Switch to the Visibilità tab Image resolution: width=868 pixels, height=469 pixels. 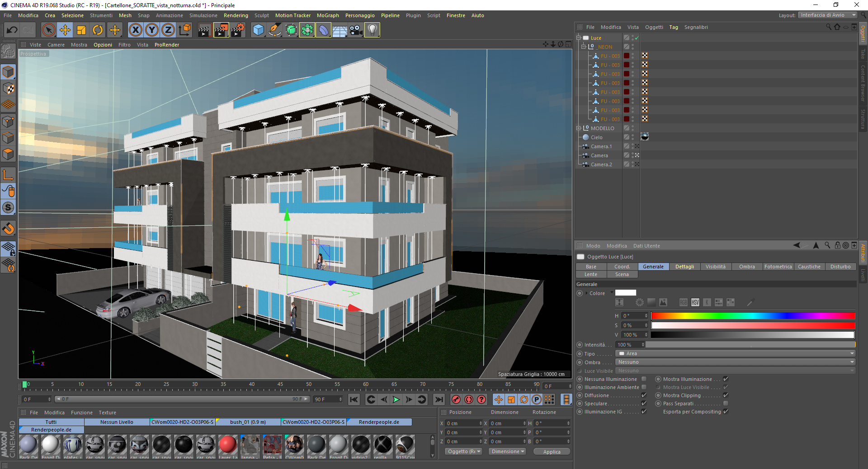click(716, 267)
